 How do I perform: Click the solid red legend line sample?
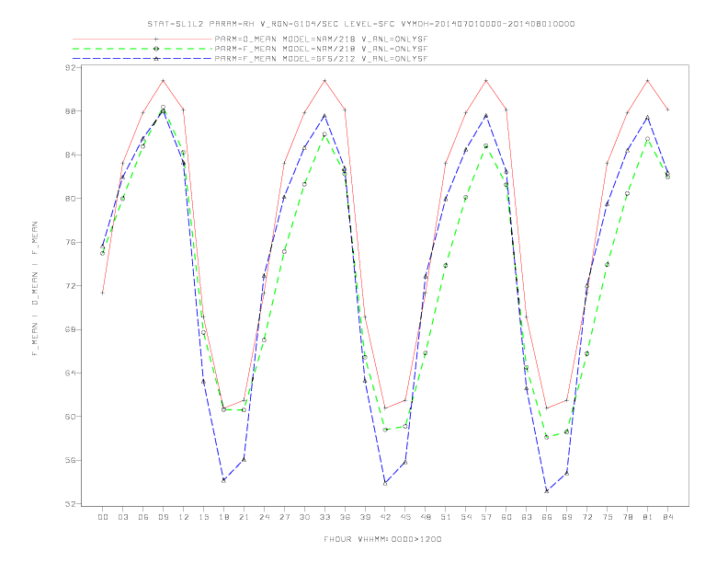point(142,40)
